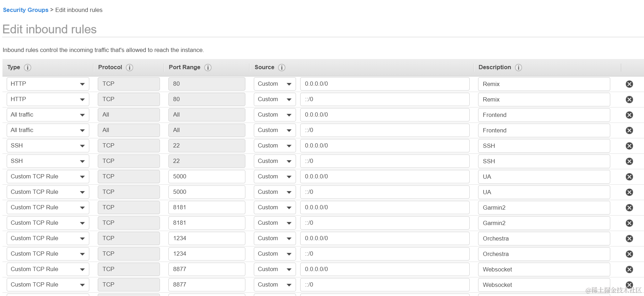This screenshot has height=296, width=644.
Task: Remove the Orchestra rule with source ::/0
Action: [629, 254]
